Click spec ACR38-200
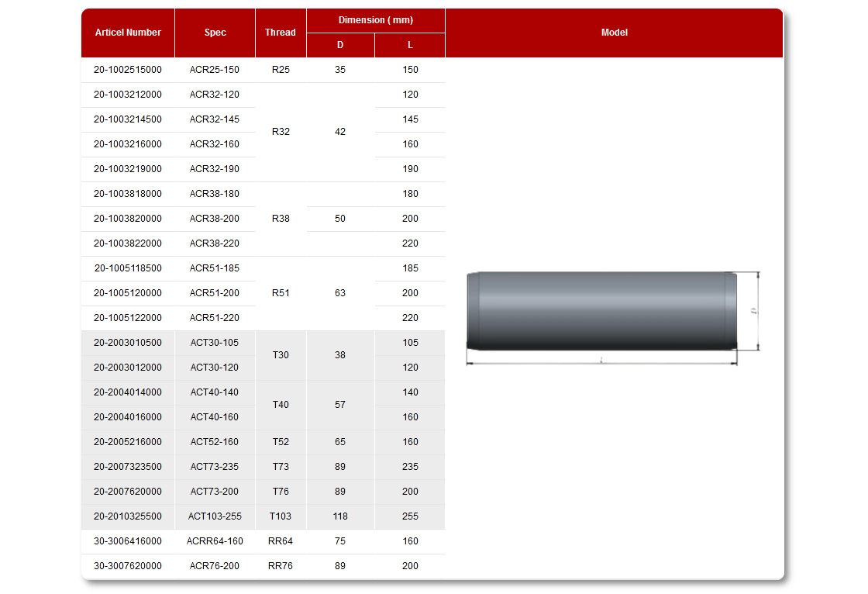 coord(215,219)
